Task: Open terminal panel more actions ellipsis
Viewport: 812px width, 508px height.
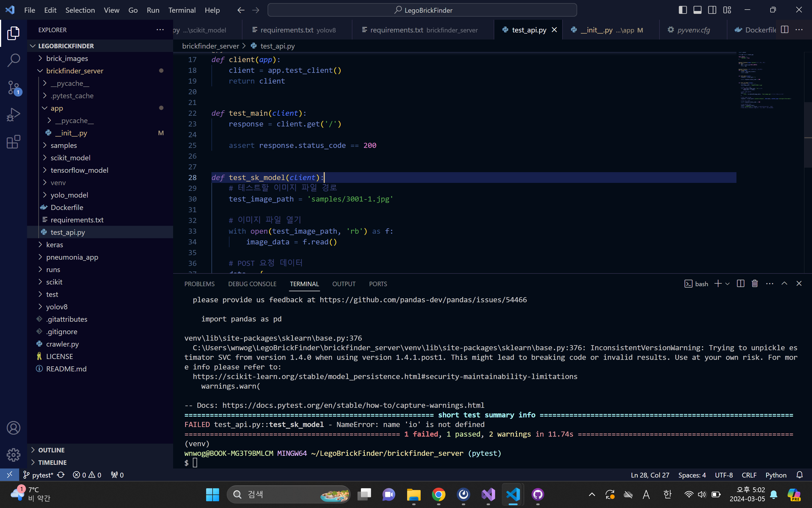Action: click(x=770, y=284)
